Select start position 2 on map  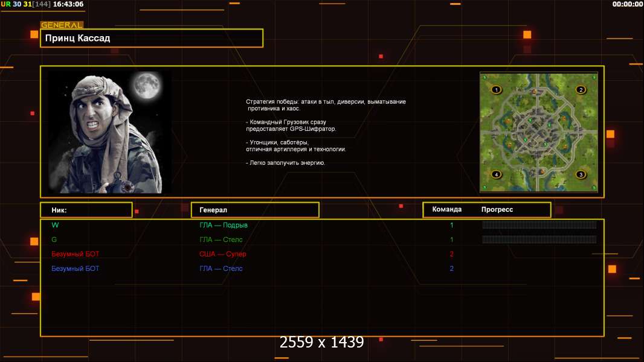581,90
